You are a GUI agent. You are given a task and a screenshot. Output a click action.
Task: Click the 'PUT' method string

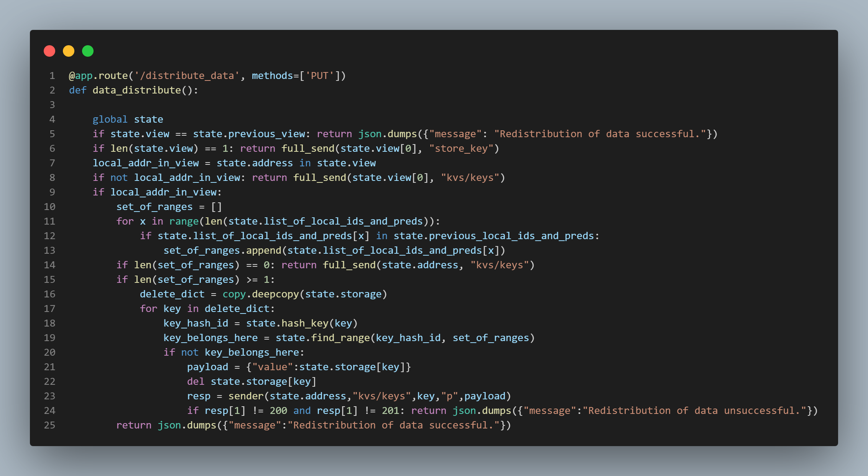pyautogui.click(x=320, y=76)
